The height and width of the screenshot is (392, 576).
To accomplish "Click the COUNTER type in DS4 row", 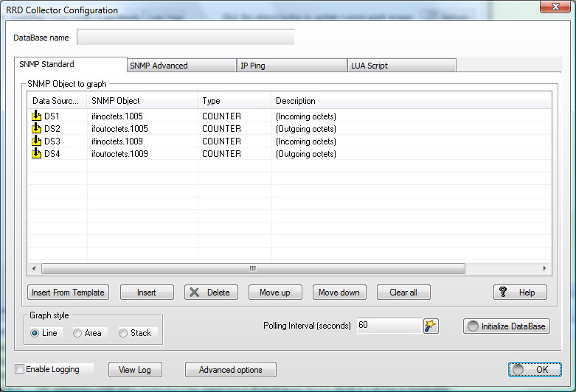I will 221,153.
